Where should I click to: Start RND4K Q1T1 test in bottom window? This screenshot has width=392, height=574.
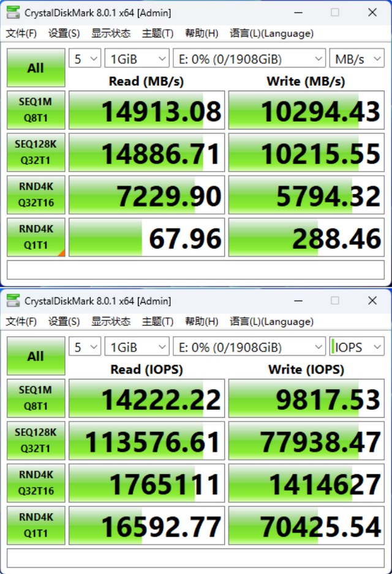pyautogui.click(x=36, y=526)
